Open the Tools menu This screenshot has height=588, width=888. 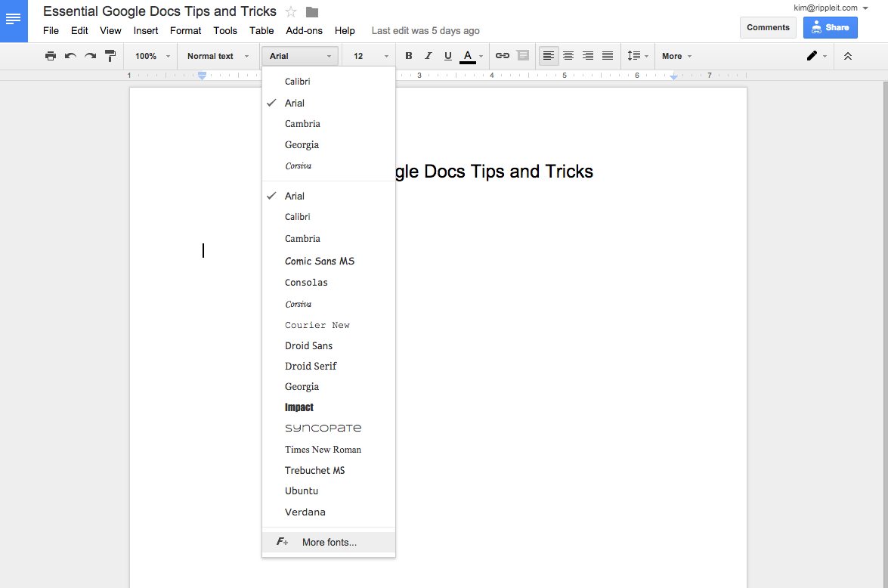225,30
